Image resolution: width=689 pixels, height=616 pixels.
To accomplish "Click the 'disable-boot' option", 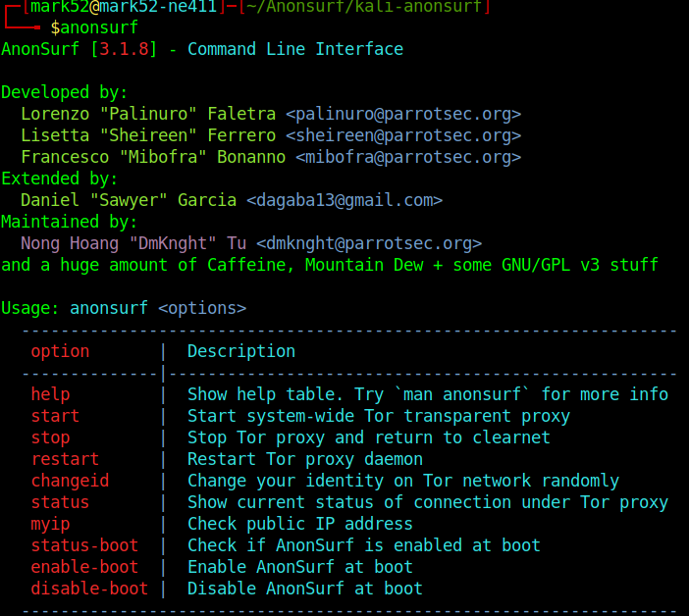I will click(89, 589).
